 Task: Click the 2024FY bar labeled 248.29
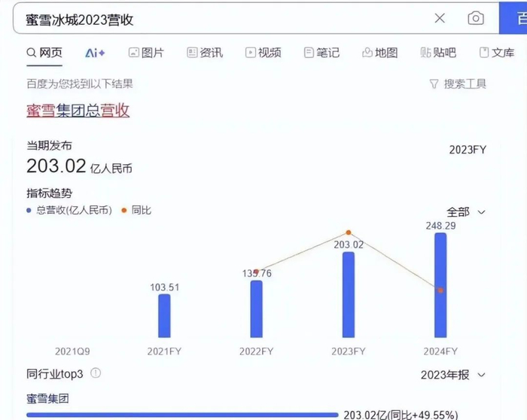tap(440, 285)
